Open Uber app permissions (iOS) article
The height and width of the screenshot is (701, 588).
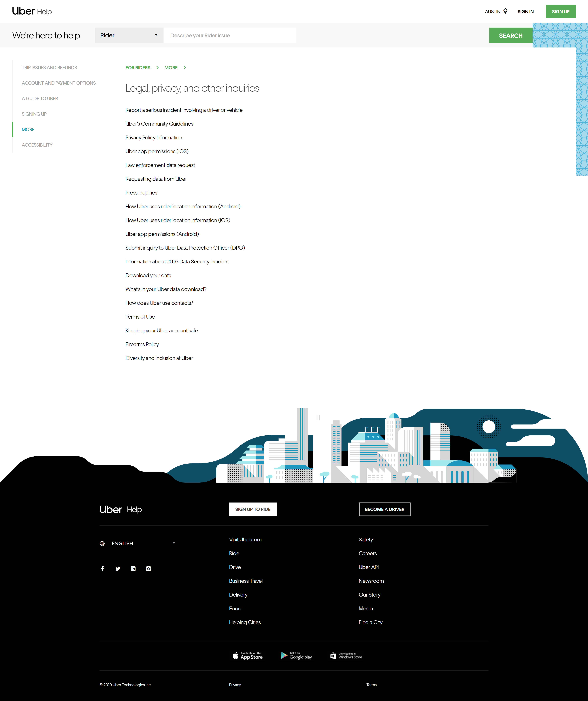pyautogui.click(x=157, y=152)
